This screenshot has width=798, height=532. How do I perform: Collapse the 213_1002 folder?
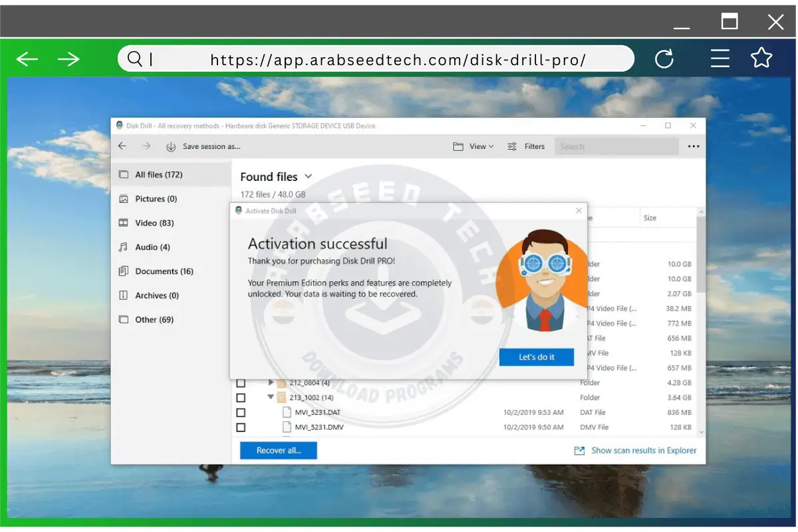pyautogui.click(x=271, y=397)
